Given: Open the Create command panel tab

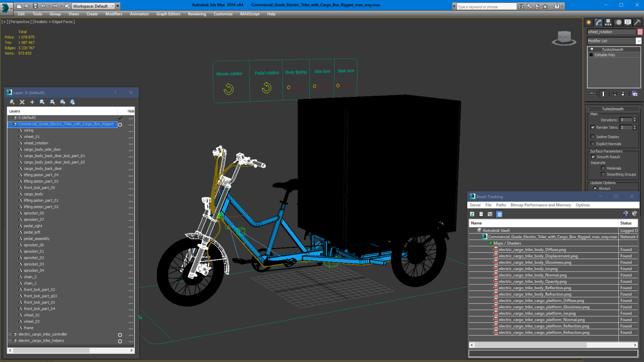Looking at the screenshot, I should [589, 23].
